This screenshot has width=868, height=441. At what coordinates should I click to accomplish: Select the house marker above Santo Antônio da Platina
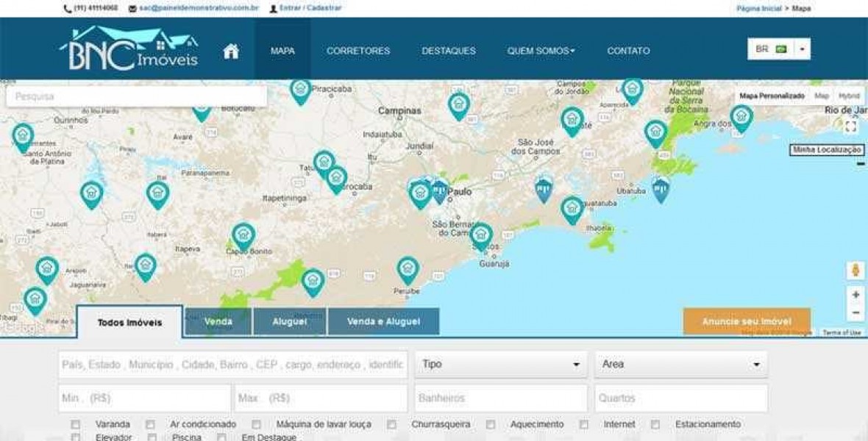[23, 137]
